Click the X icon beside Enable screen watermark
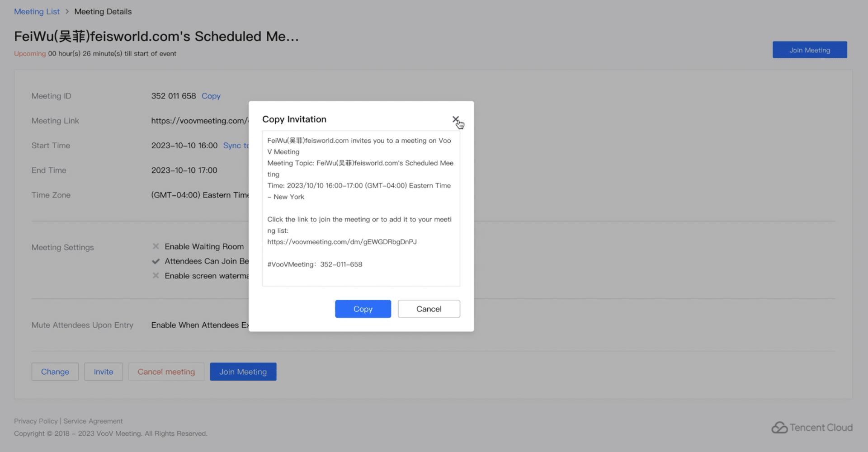This screenshot has width=868, height=452. coord(156,276)
